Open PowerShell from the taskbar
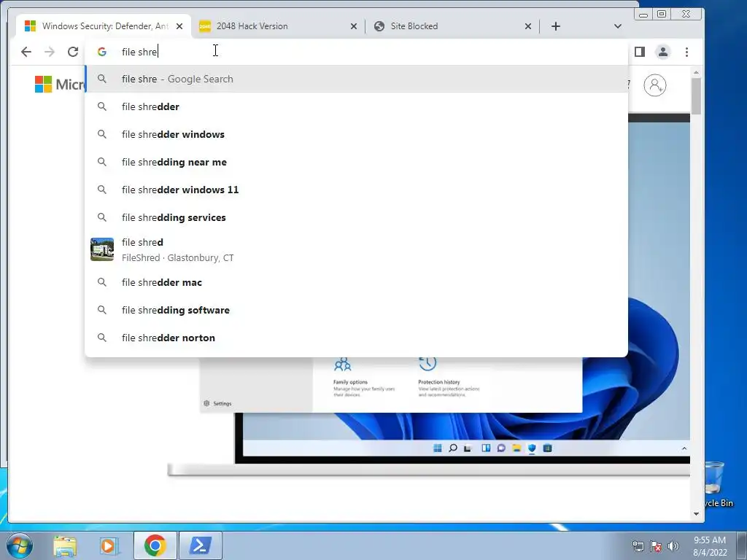The width and height of the screenshot is (747, 560). [200, 545]
